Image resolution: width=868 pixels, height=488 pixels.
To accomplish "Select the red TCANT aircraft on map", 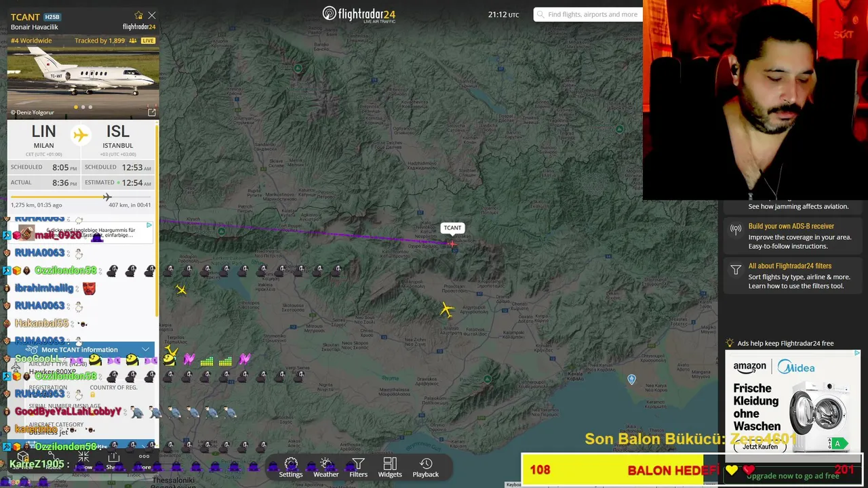I will point(452,244).
